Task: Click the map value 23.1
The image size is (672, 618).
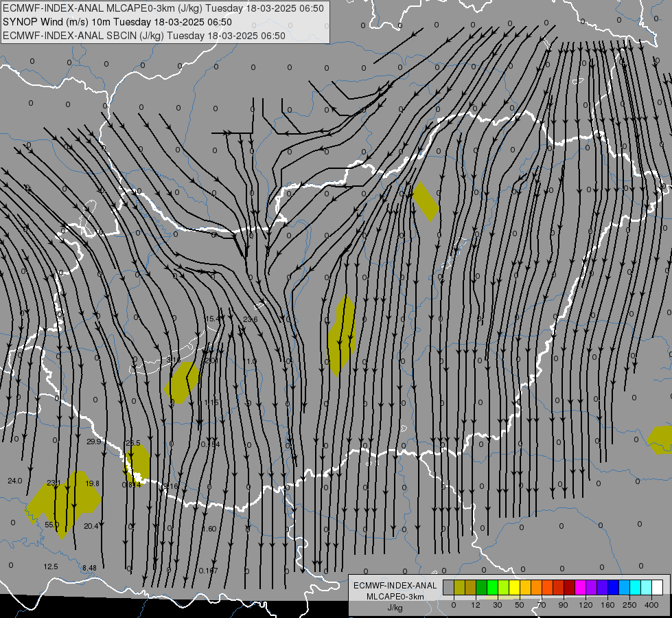Action: pos(54,483)
